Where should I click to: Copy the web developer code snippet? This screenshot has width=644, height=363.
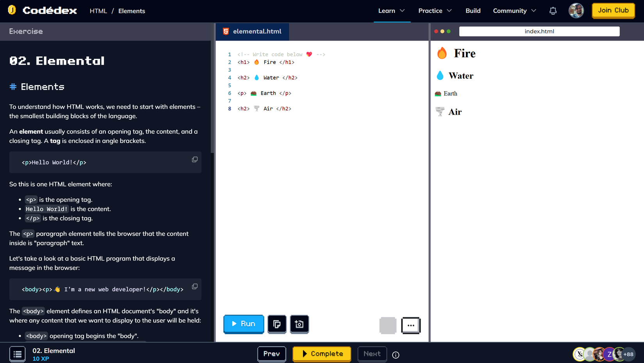194,286
